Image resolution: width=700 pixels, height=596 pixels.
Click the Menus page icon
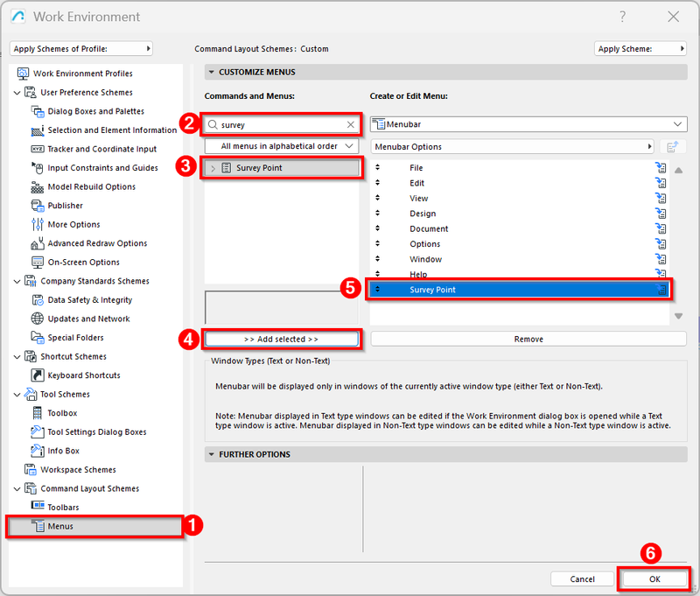[38, 526]
